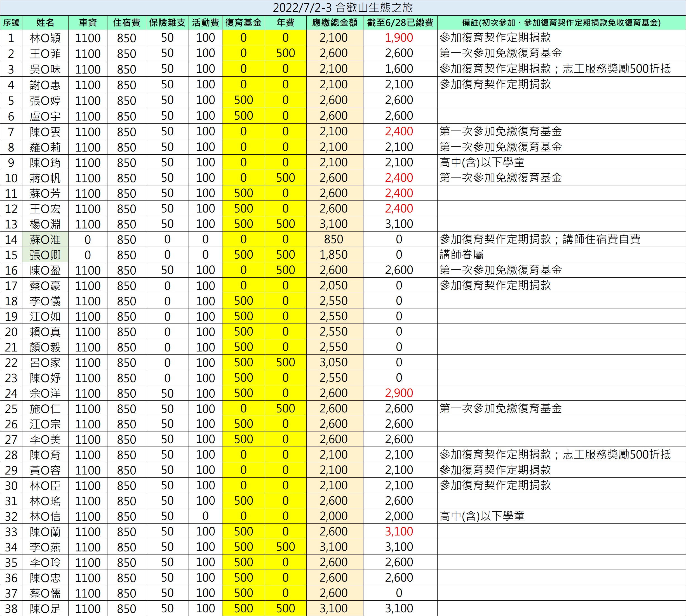Click the 復育基金 column header

click(243, 23)
